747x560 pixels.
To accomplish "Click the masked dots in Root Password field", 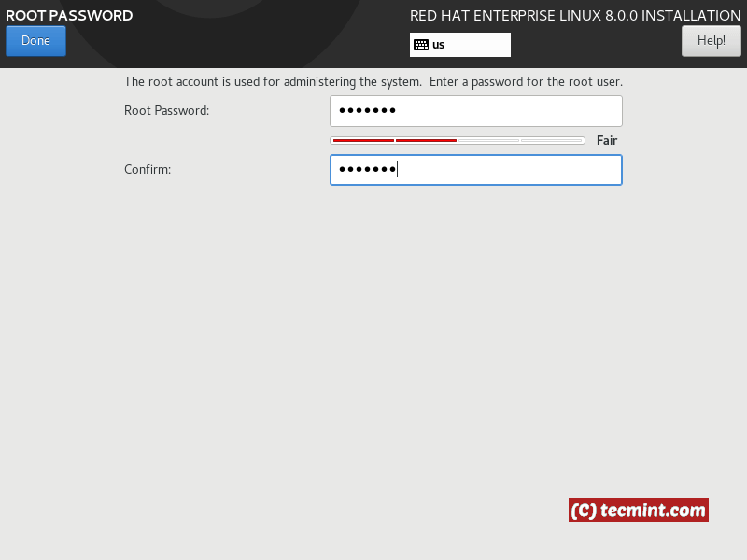I will 367,111.
